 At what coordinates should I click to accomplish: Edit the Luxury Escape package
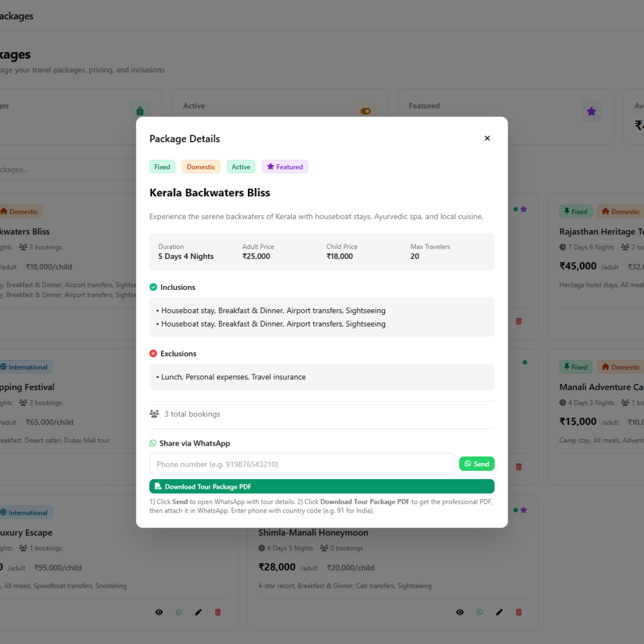(198, 612)
